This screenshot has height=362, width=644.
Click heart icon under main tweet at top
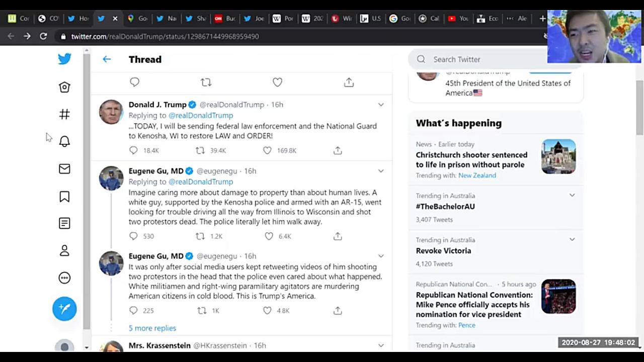(x=277, y=82)
